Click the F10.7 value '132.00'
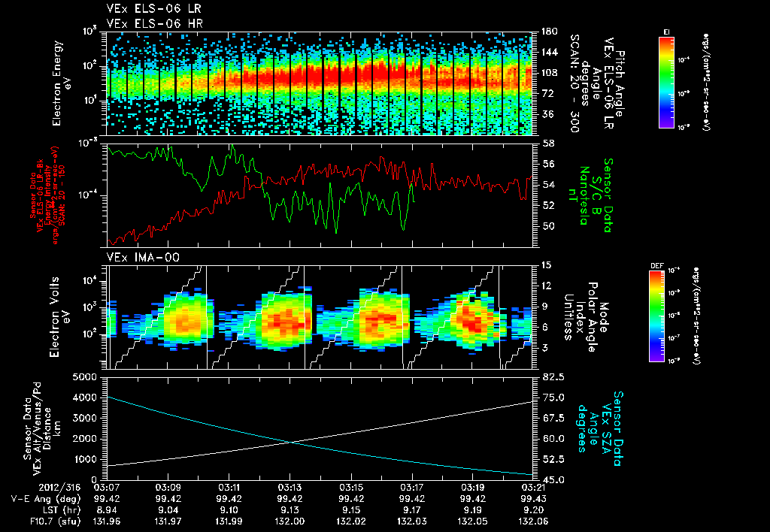Viewport: 770px width, 532px height. pyautogui.click(x=290, y=521)
